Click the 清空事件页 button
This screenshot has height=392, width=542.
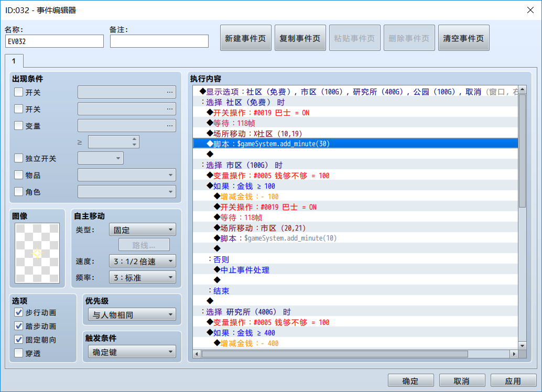click(464, 38)
